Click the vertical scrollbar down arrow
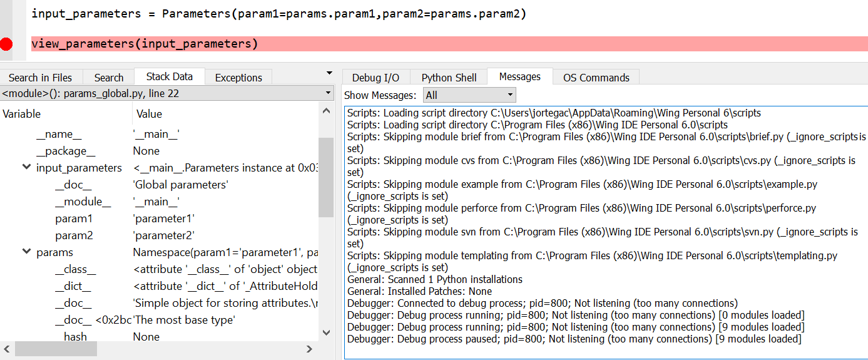This screenshot has width=868, height=360. (x=326, y=332)
